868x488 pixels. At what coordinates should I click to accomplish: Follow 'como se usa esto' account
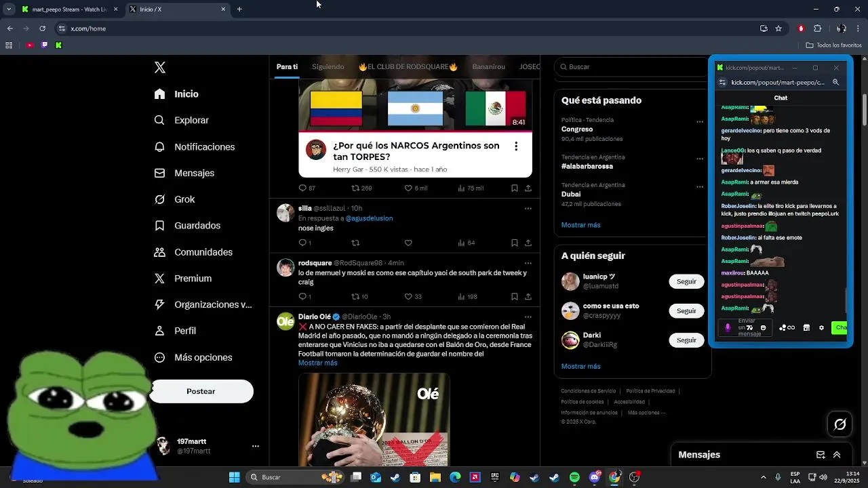click(x=686, y=310)
